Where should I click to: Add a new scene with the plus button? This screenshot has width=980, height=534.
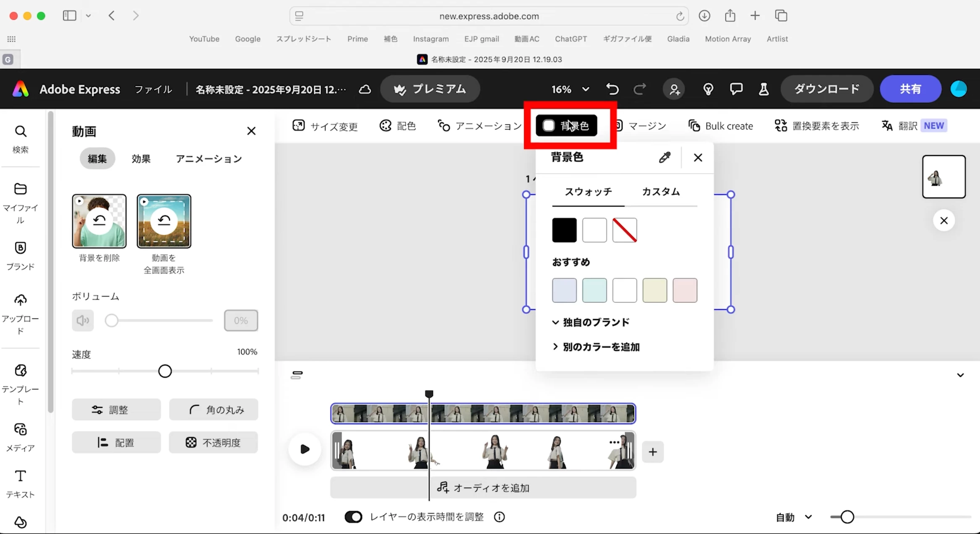tap(653, 452)
